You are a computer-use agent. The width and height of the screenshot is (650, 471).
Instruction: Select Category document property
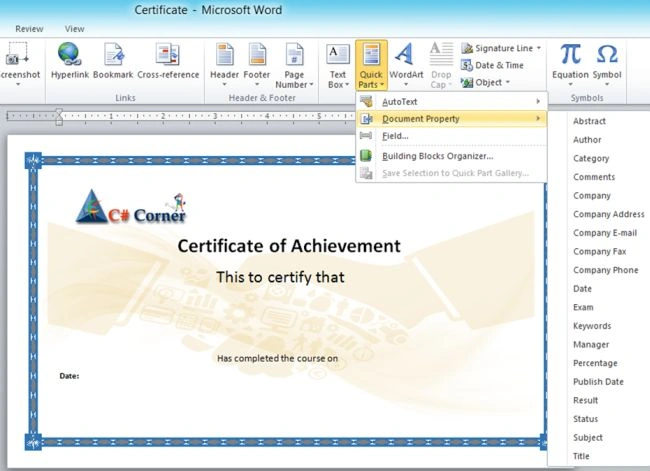coord(591,158)
